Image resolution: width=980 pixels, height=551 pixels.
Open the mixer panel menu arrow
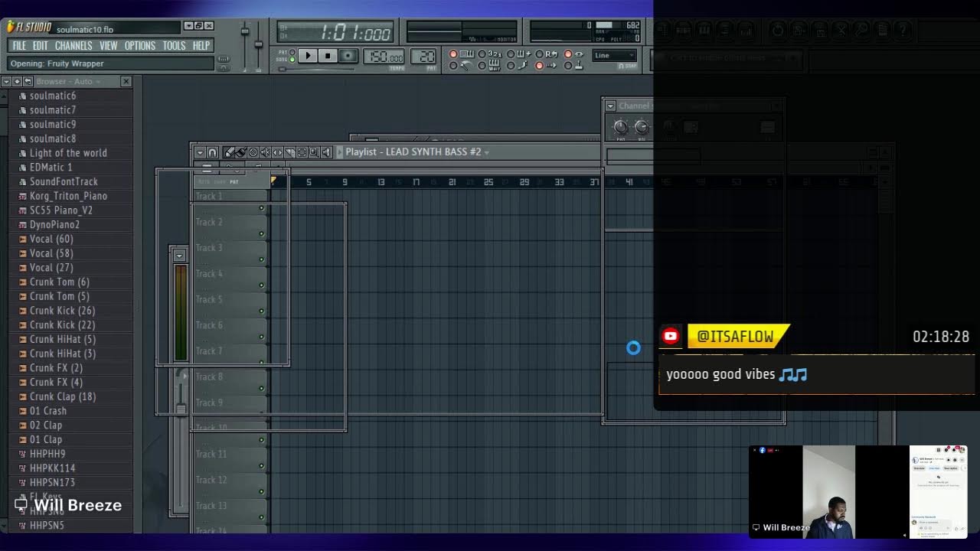tap(179, 256)
